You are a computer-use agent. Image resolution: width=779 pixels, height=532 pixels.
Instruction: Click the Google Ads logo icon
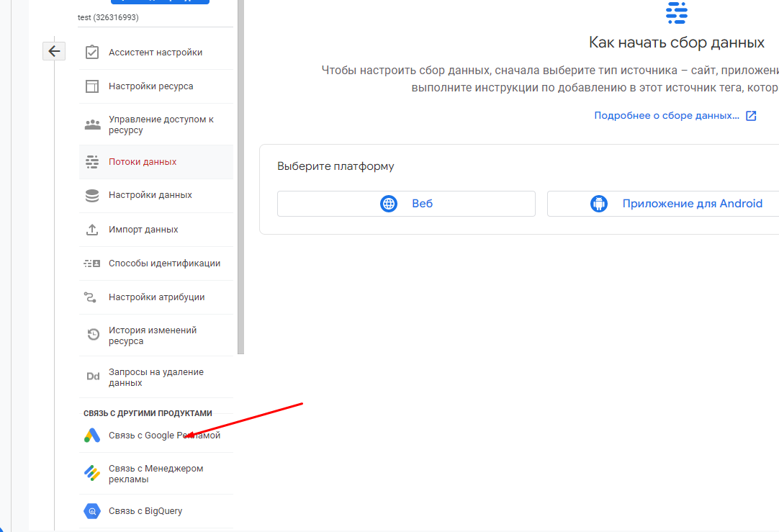coord(92,436)
